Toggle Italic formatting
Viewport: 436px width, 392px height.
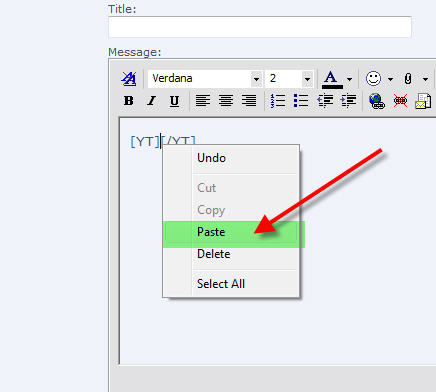click(152, 101)
